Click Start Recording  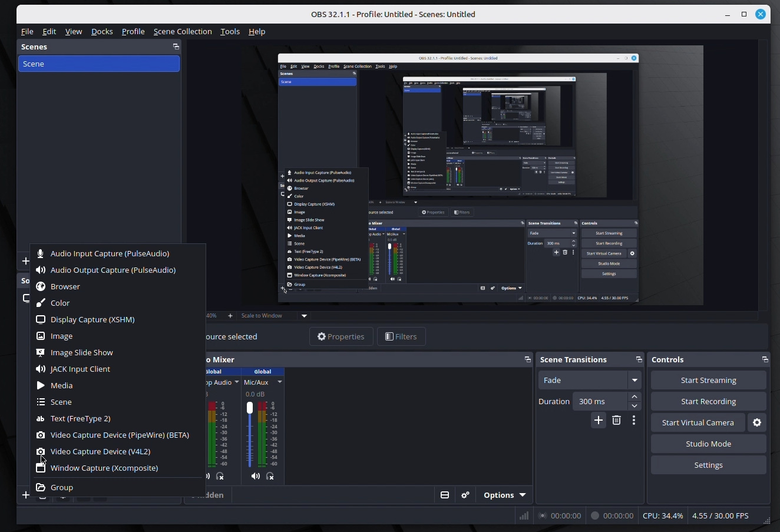click(708, 402)
